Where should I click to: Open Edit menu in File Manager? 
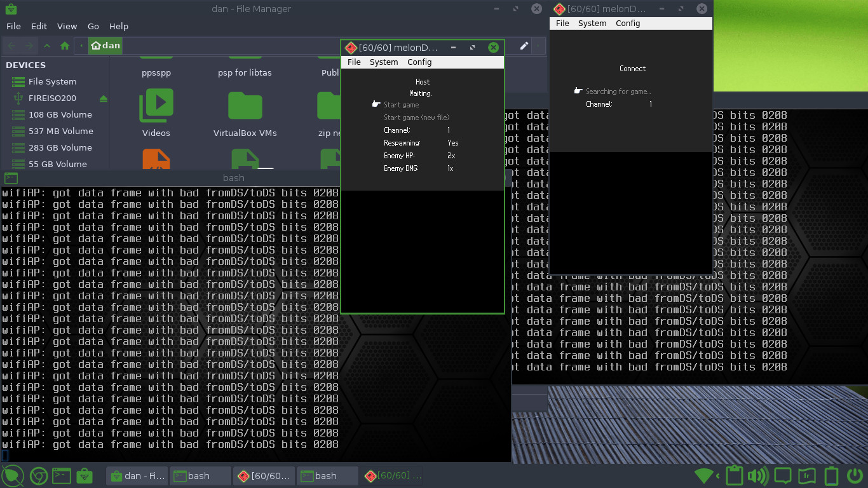pos(39,26)
